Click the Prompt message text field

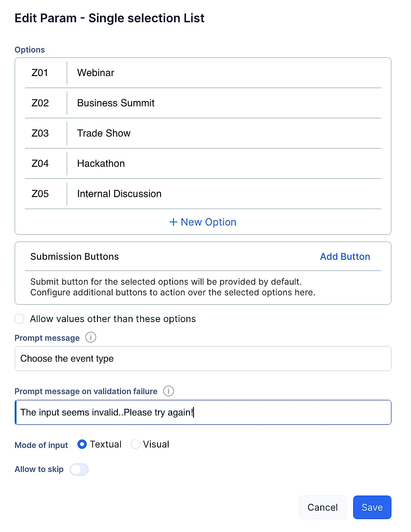[203, 359]
